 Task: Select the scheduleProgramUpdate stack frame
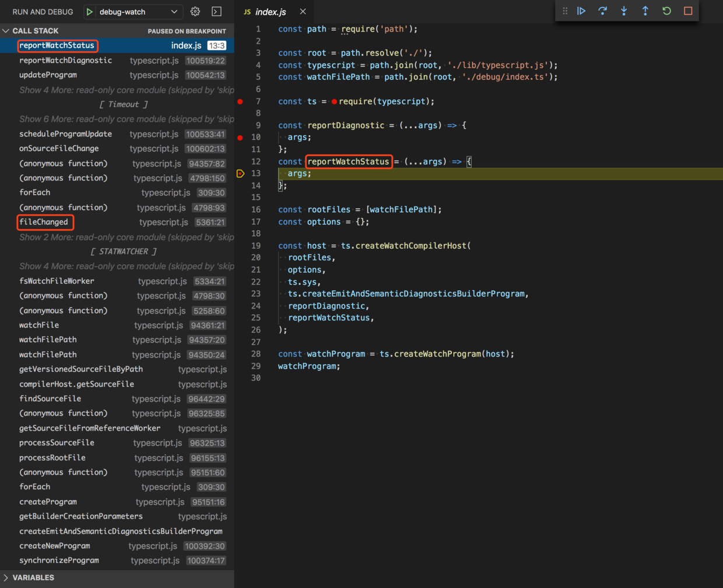tap(117, 134)
